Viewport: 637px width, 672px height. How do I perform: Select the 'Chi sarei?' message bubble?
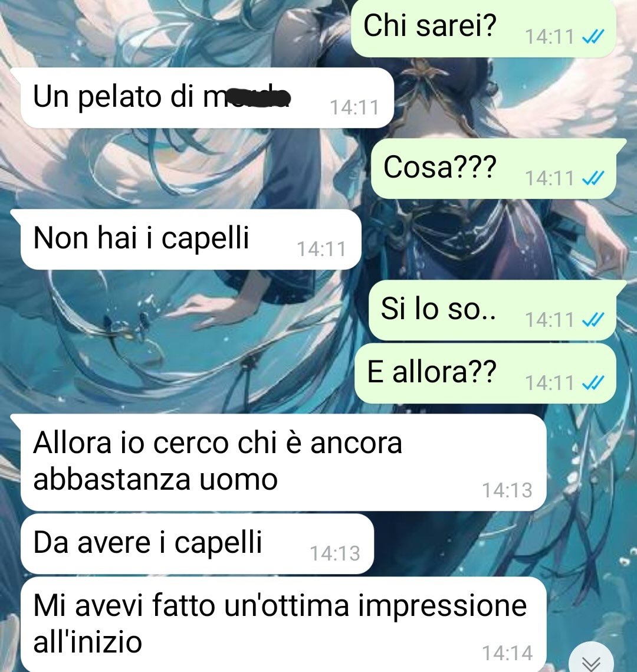click(484, 28)
